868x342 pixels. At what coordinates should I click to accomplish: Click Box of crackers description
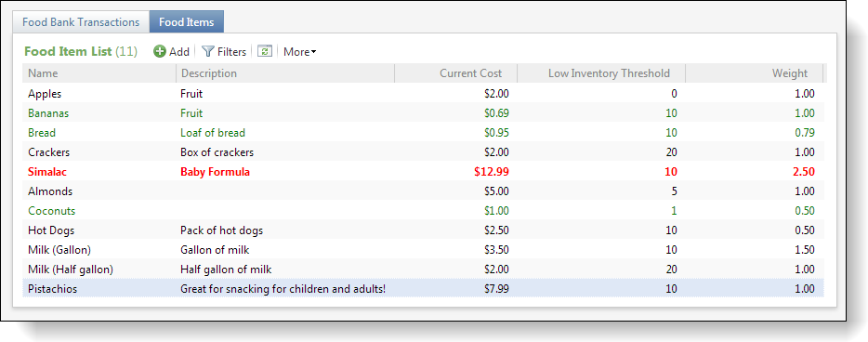[x=217, y=152]
